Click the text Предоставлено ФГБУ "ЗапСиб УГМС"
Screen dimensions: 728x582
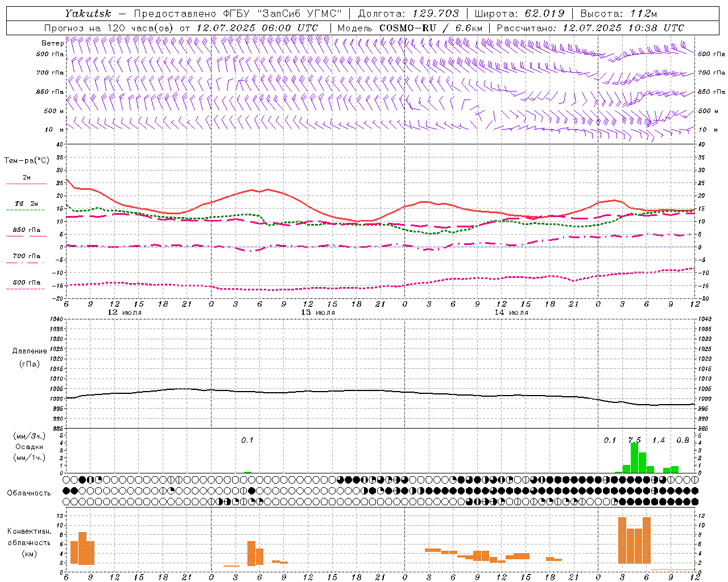click(238, 14)
